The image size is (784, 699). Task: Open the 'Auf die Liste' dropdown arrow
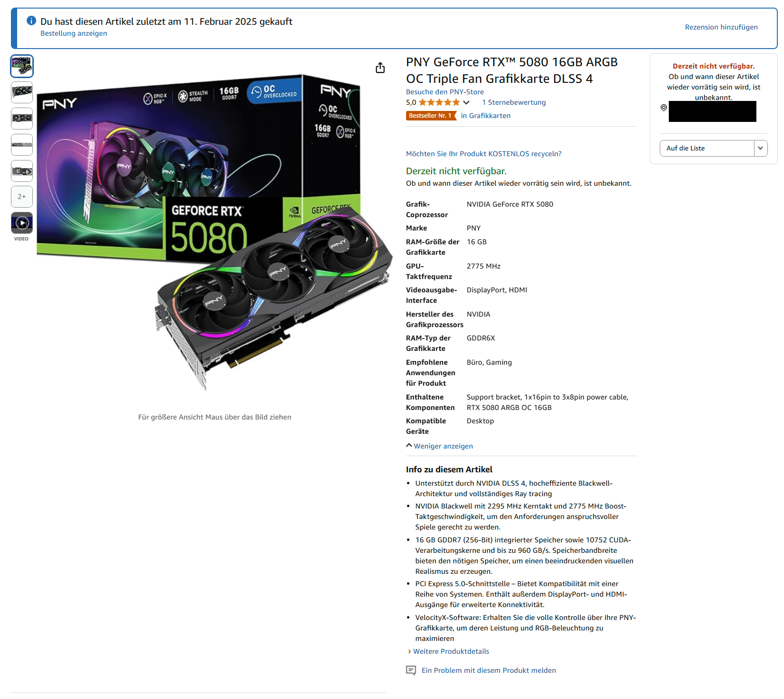coord(761,148)
